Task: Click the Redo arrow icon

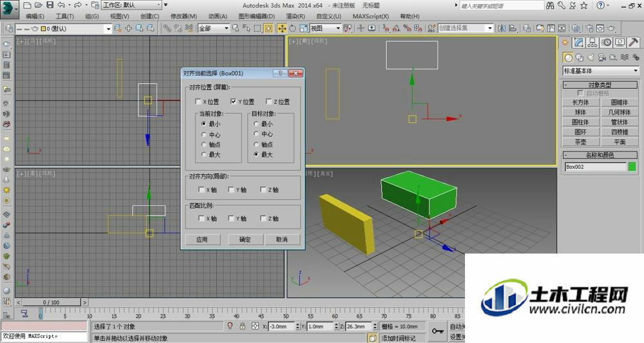Action: tap(77, 5)
